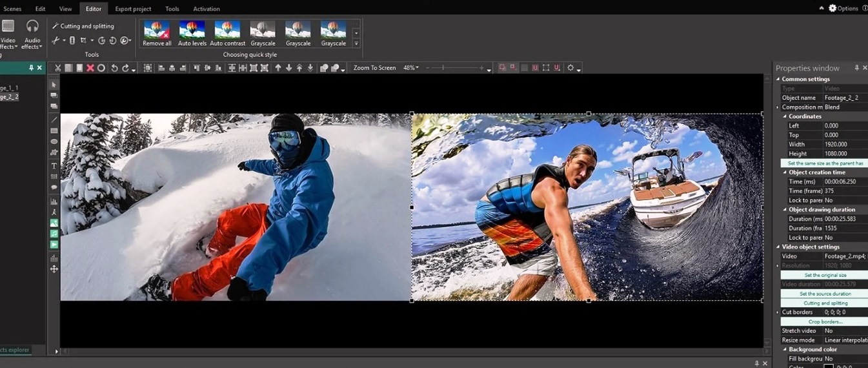
Task: Apply the Auto contrast quick style
Action: pyautogui.click(x=228, y=34)
